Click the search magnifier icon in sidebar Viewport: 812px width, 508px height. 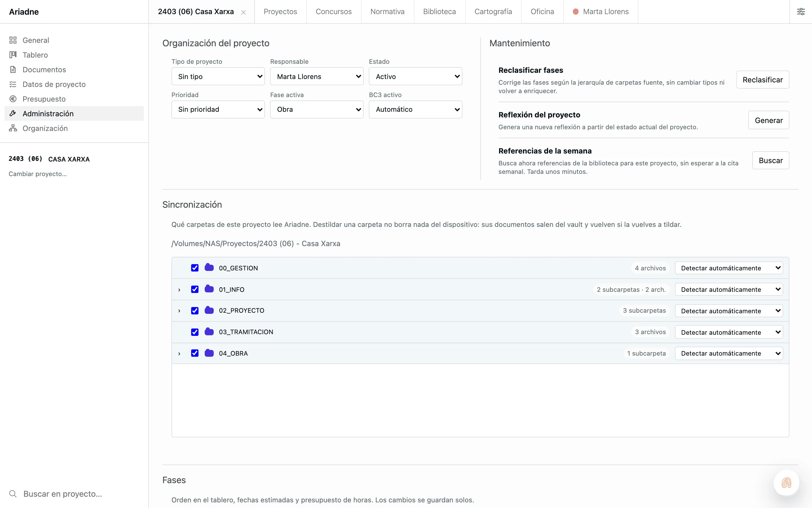coord(13,494)
